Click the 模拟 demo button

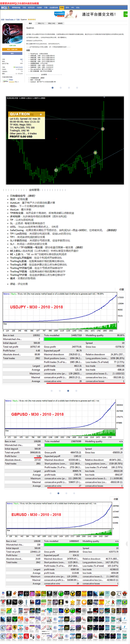click(x=12, y=53)
